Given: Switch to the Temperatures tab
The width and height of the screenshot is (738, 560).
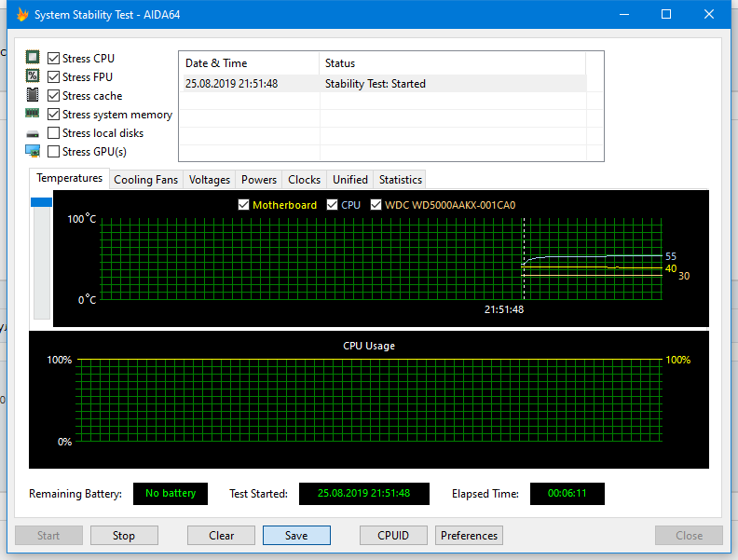Looking at the screenshot, I should 69,178.
